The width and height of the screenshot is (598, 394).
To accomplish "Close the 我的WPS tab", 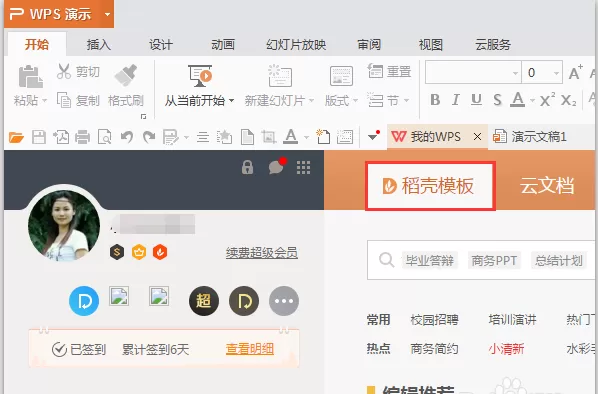I will click(477, 137).
